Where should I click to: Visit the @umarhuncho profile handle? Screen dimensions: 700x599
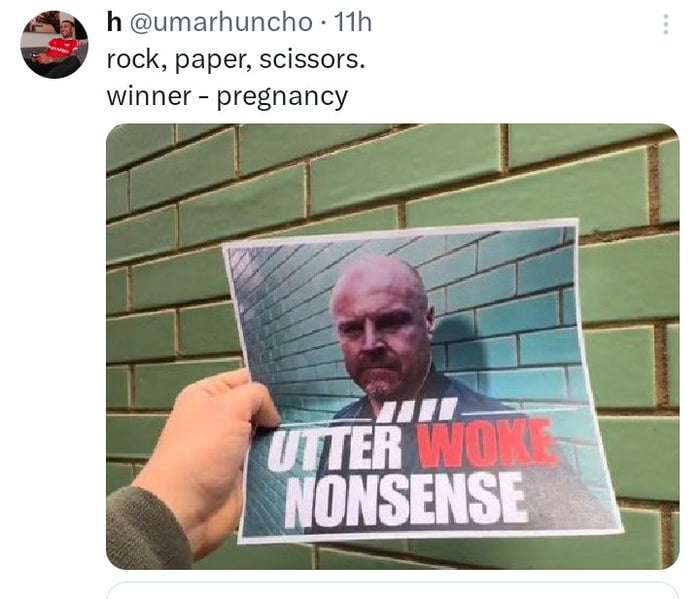[221, 22]
